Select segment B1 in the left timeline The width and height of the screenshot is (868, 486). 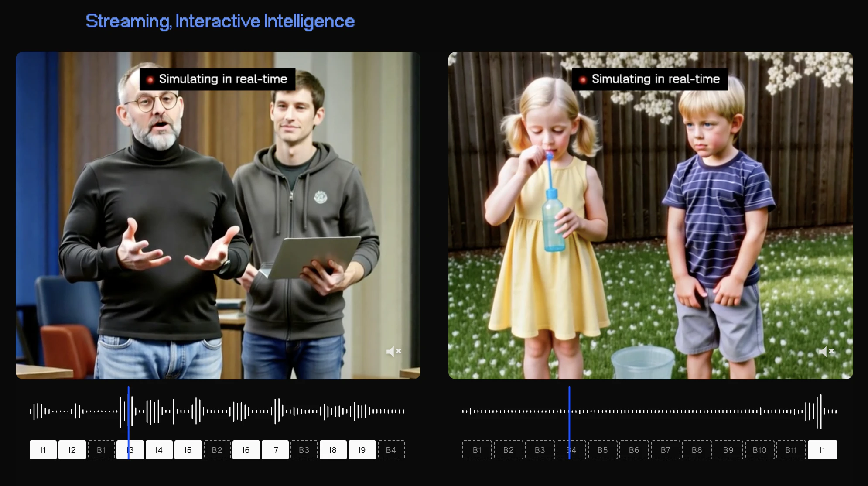[x=101, y=450]
